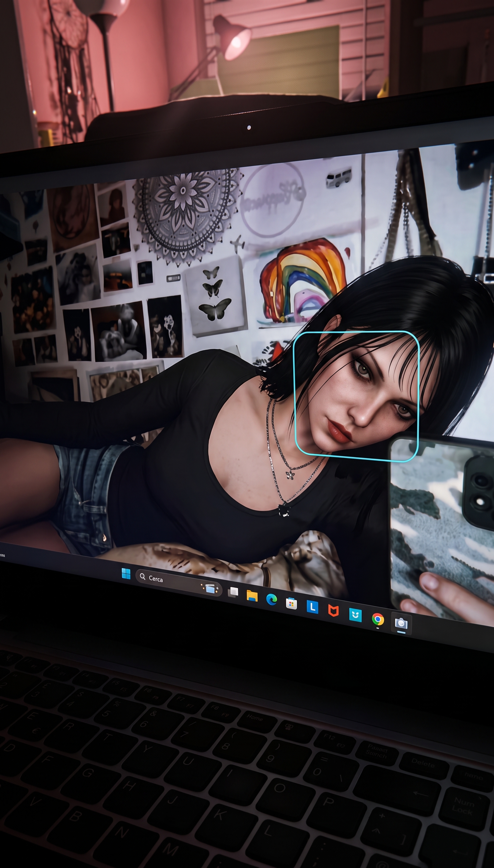
Task: Launch File Explorer from the taskbar
Action: point(252,596)
